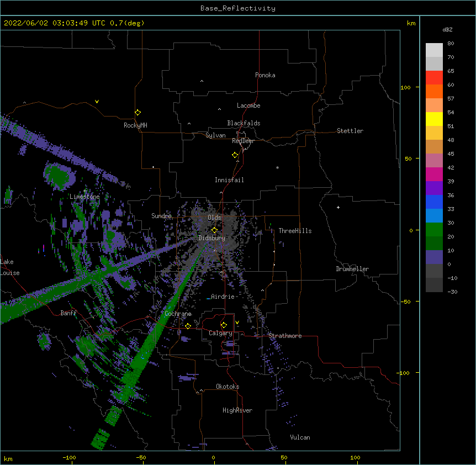Click the yellow marker south of RedDeer
This screenshot has height=465, width=476.
tap(235, 155)
